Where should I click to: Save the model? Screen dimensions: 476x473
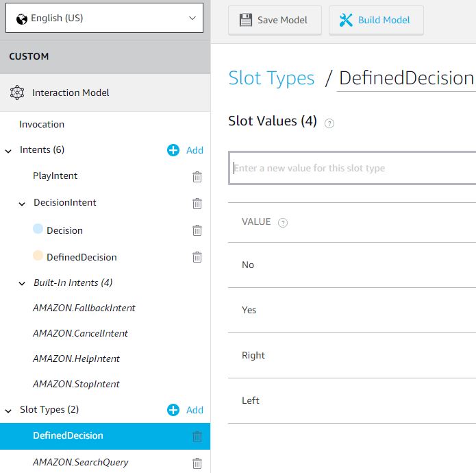pos(275,20)
